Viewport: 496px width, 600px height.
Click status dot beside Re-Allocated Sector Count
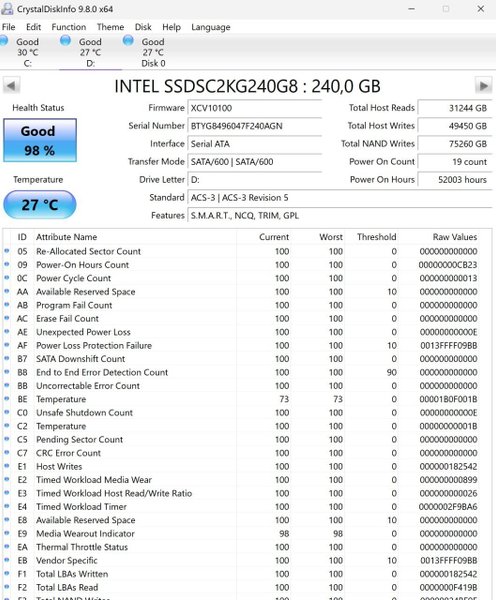[7, 251]
